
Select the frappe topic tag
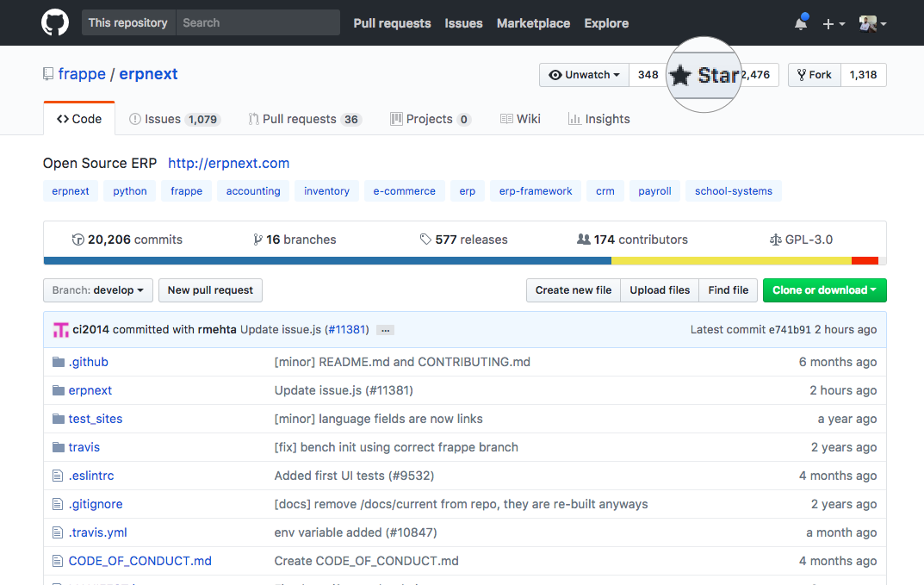pos(186,191)
